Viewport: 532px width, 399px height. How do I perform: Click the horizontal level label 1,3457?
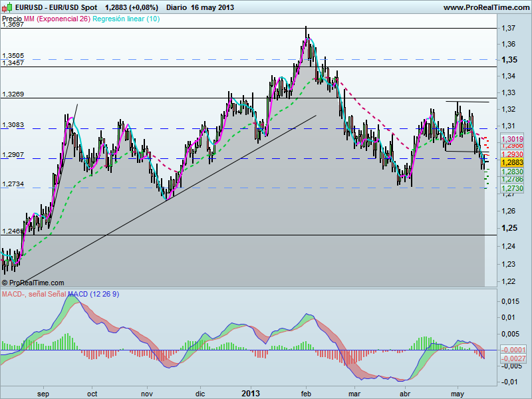click(13, 63)
